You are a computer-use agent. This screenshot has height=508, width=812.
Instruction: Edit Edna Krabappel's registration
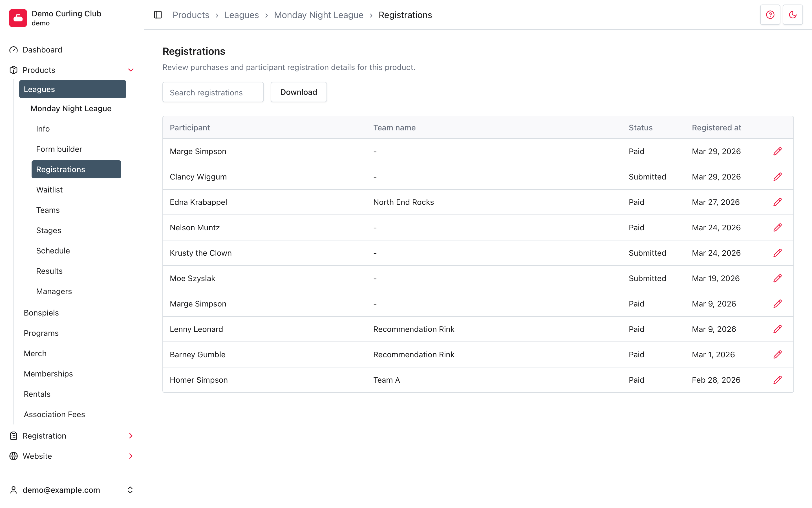[x=777, y=202]
